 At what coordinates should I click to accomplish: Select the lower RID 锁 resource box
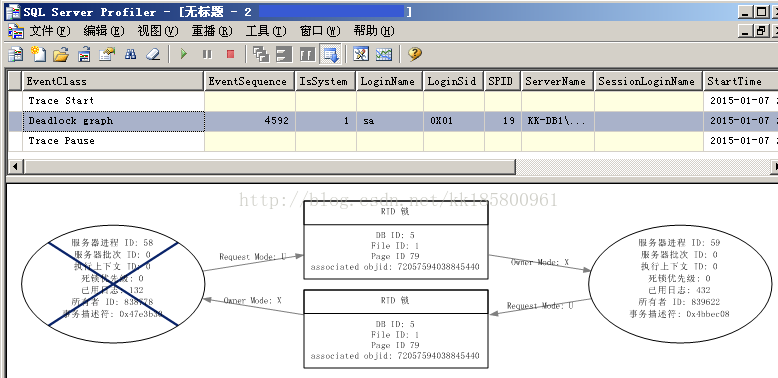(396, 329)
